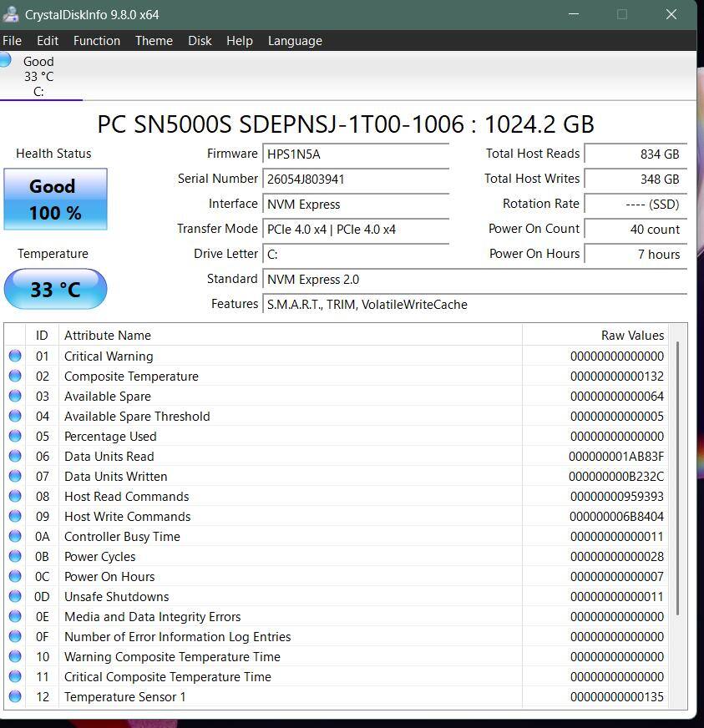Click status orb beside Available Spare Threshold

[15, 416]
